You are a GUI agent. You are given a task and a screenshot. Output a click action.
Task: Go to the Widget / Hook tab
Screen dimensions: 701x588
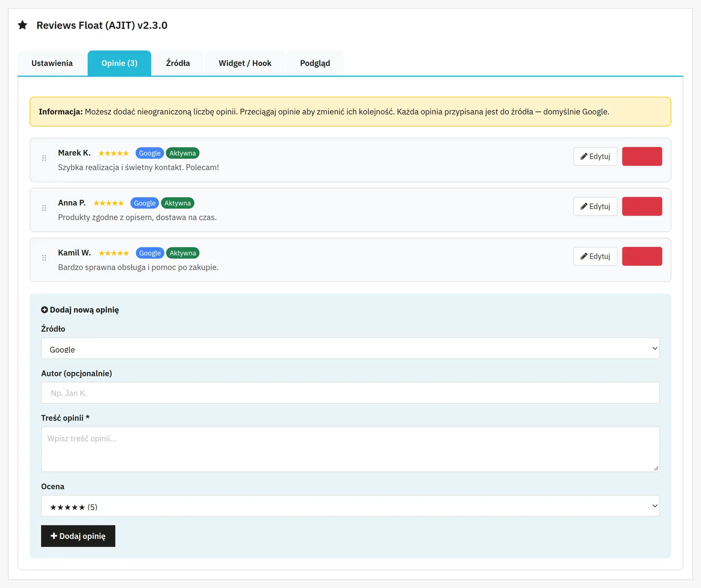pos(245,63)
